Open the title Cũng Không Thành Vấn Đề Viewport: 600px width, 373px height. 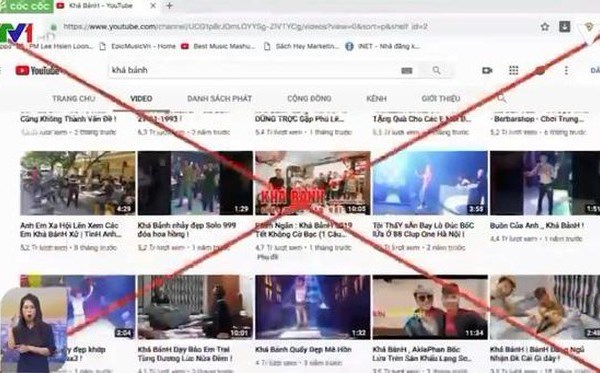pos(68,119)
